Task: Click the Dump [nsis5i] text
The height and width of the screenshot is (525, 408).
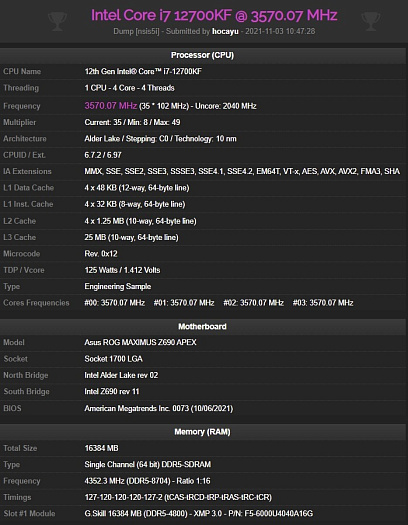Action: click(x=136, y=31)
